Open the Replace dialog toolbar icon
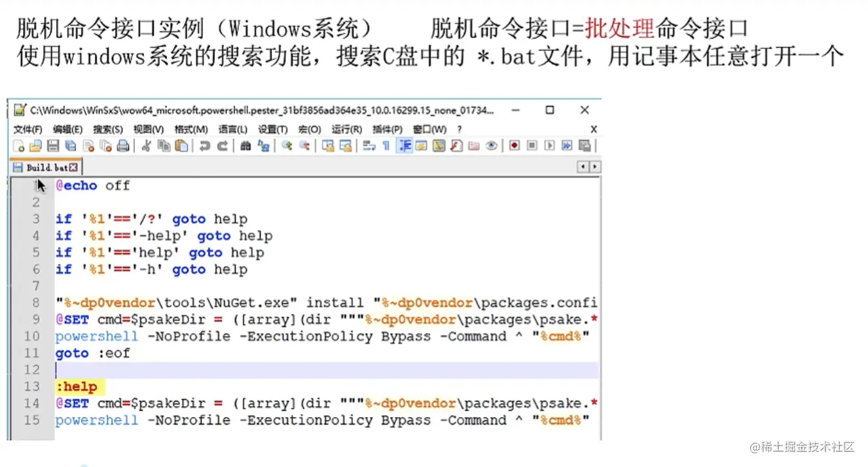The width and height of the screenshot is (868, 467). [263, 146]
